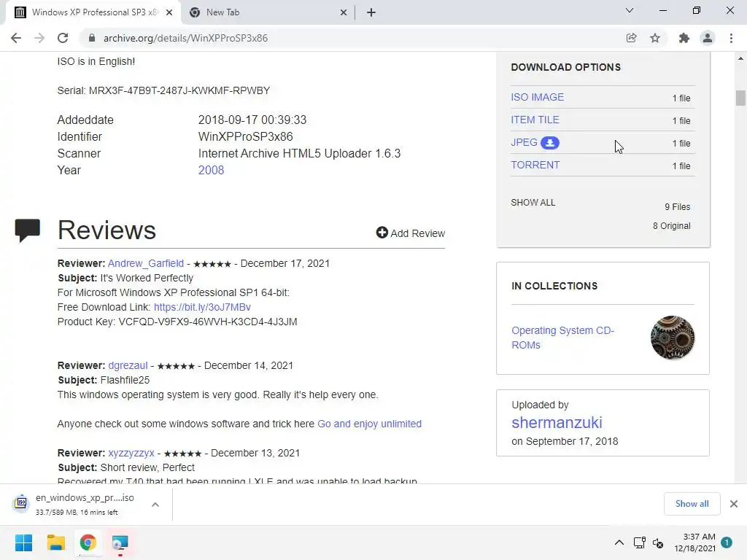Click the 33.7/589 MB download progress text
The image size is (747, 560).
pos(77,513)
